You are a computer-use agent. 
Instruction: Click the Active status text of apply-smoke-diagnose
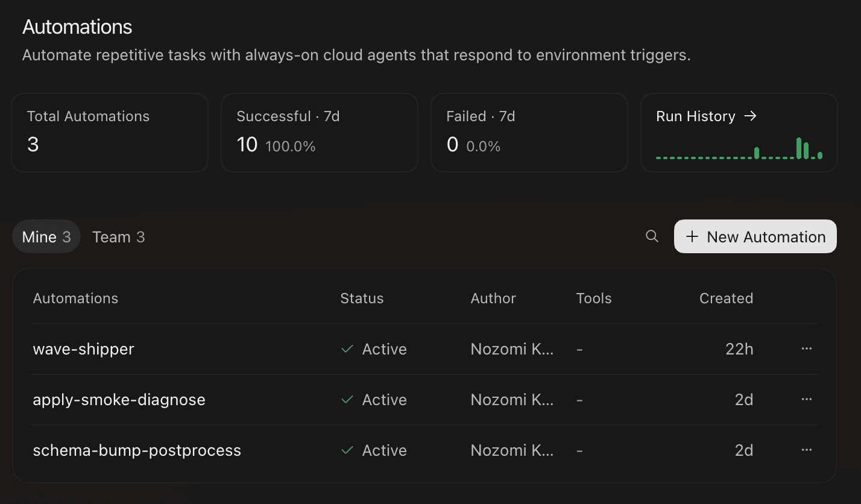tap(385, 400)
